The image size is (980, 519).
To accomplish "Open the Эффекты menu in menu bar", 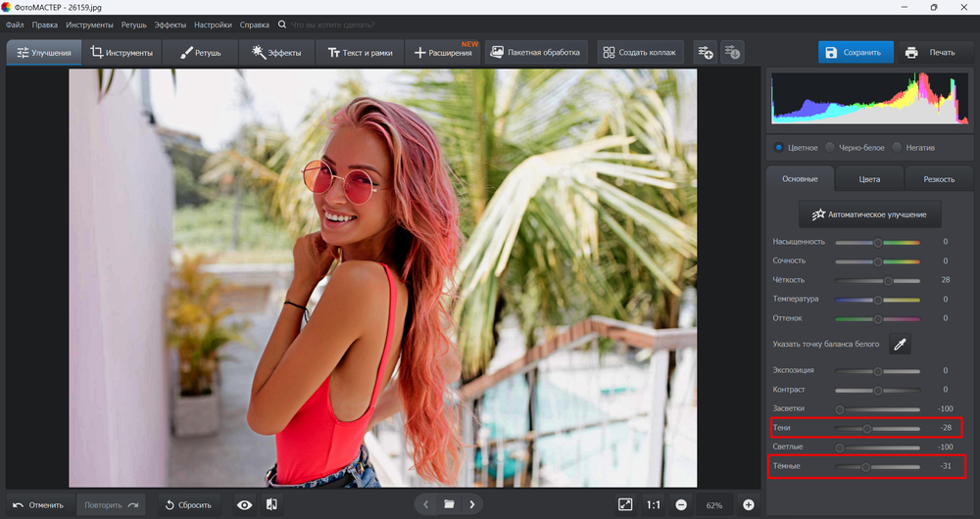I will [170, 25].
